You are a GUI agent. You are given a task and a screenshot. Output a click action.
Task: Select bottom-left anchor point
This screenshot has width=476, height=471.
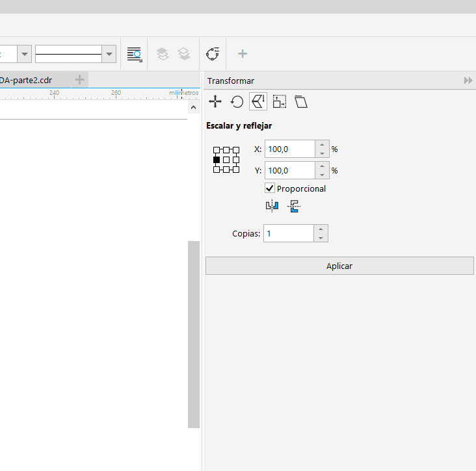click(x=217, y=170)
